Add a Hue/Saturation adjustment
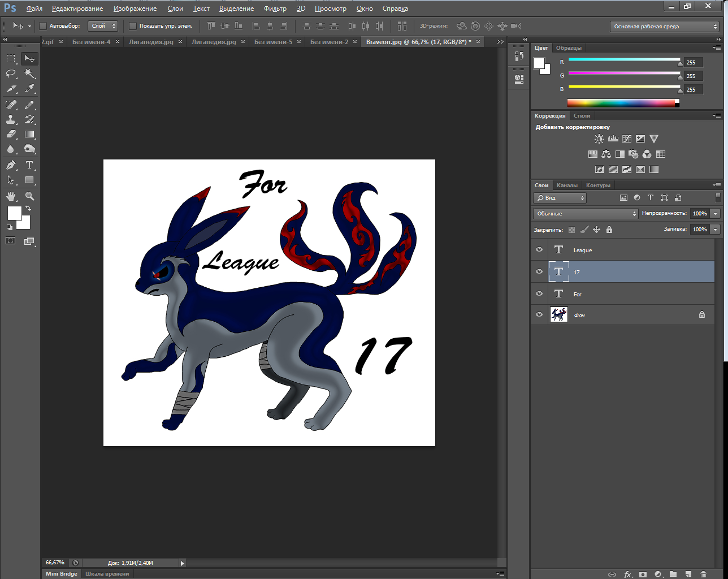 (x=593, y=154)
